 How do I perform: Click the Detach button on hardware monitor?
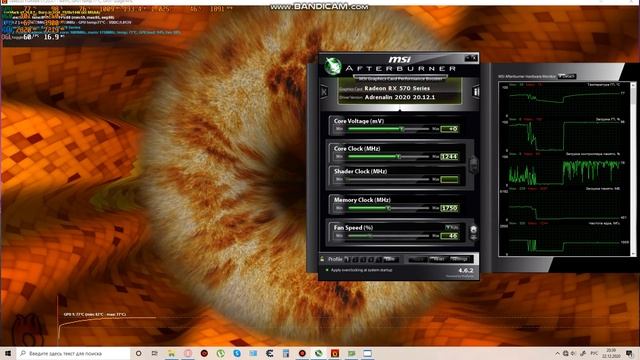click(x=567, y=76)
